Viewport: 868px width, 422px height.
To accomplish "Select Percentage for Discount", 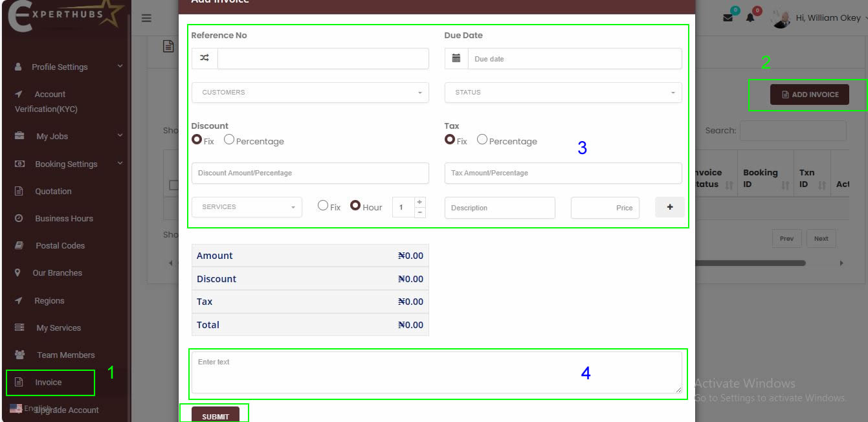I will pos(228,139).
